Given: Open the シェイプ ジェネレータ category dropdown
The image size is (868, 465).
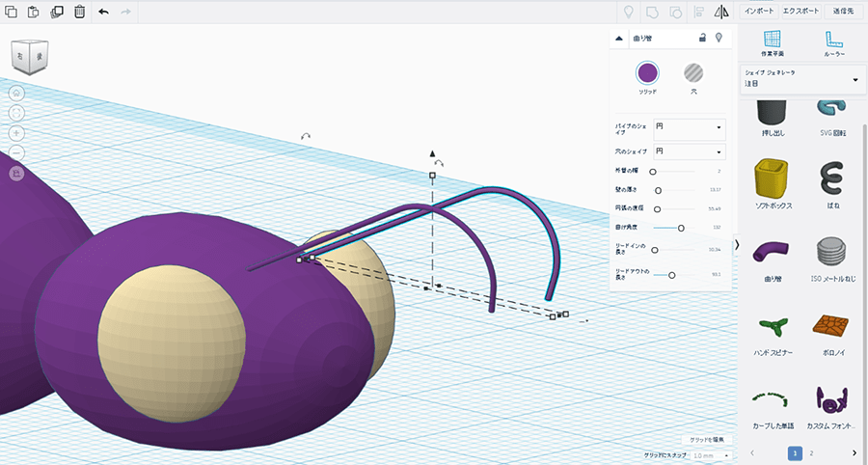Looking at the screenshot, I should [801, 80].
